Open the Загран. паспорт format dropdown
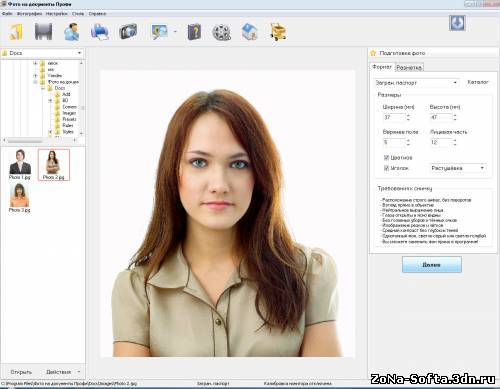500x389 pixels. click(x=455, y=82)
